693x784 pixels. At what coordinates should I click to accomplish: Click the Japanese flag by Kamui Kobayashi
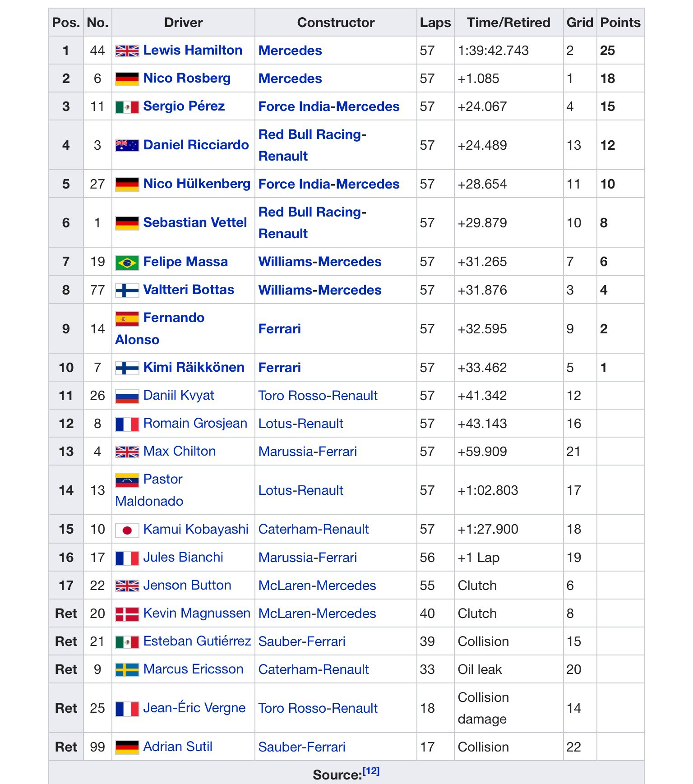pyautogui.click(x=127, y=530)
